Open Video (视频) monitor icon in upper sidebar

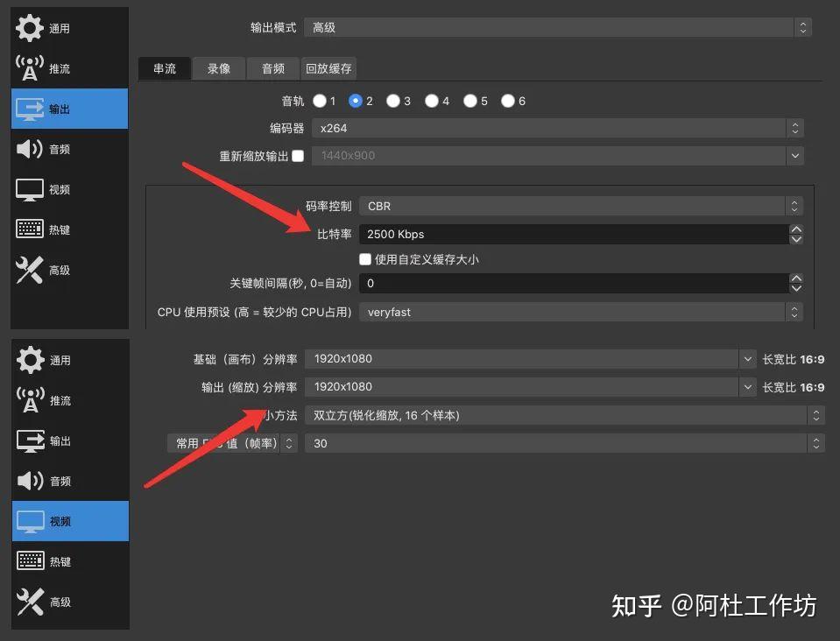pyautogui.click(x=29, y=189)
